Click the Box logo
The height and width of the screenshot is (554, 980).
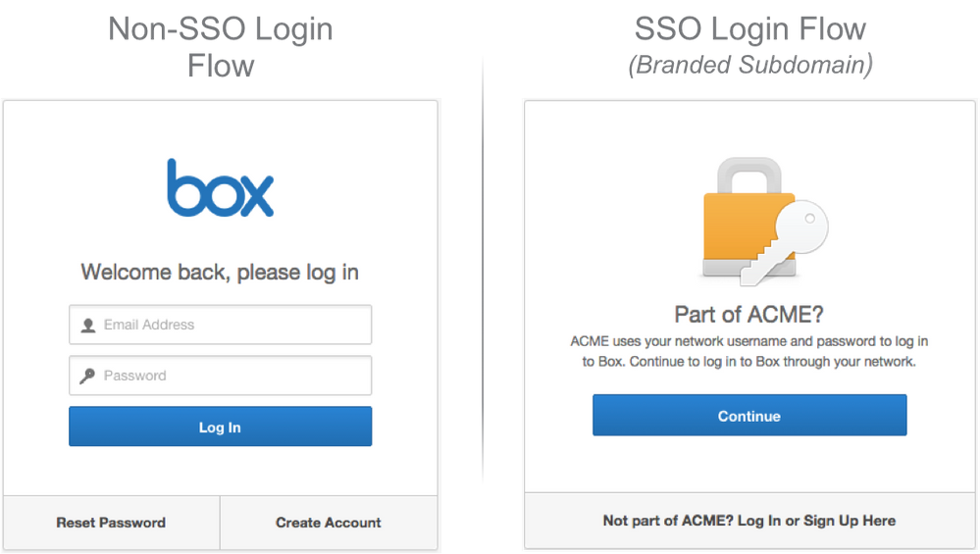tap(220, 188)
